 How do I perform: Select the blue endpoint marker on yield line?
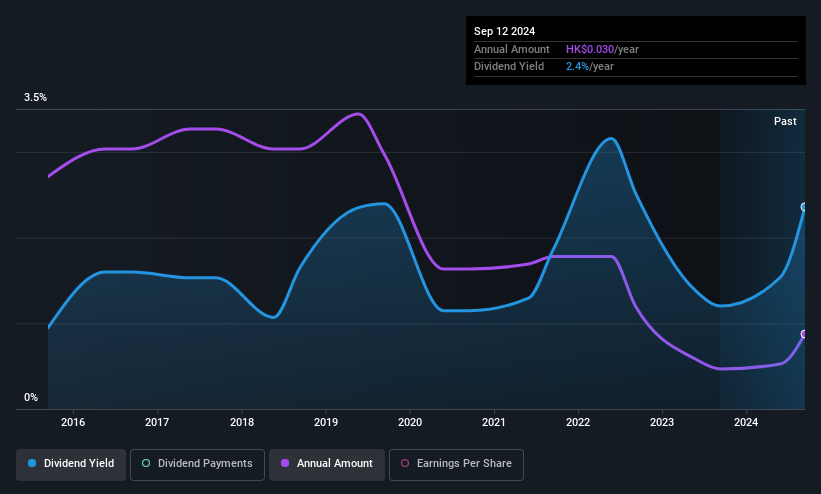point(804,207)
